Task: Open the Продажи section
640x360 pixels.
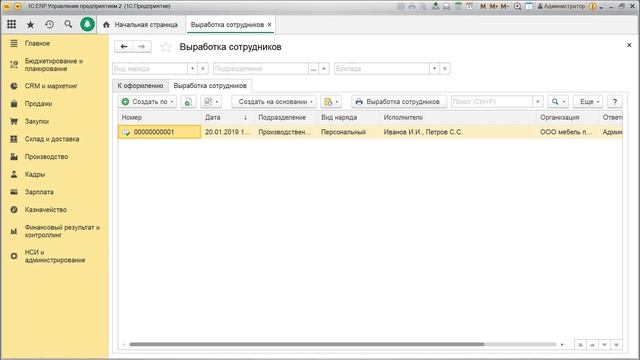Action: [38, 104]
